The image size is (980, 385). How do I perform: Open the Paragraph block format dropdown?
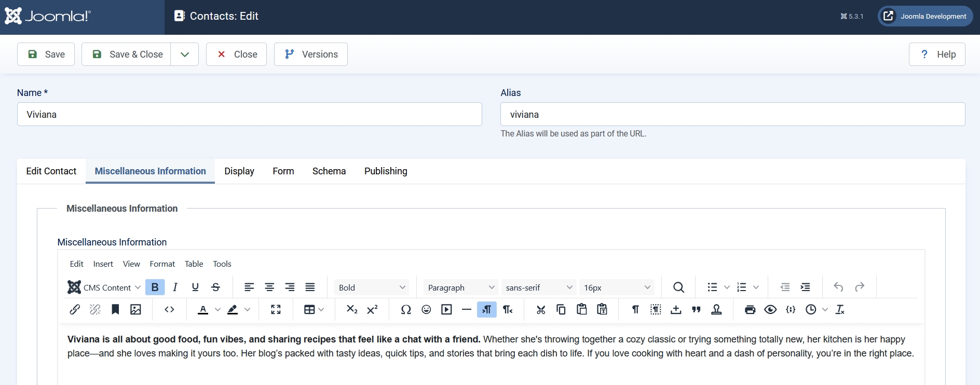tap(461, 287)
